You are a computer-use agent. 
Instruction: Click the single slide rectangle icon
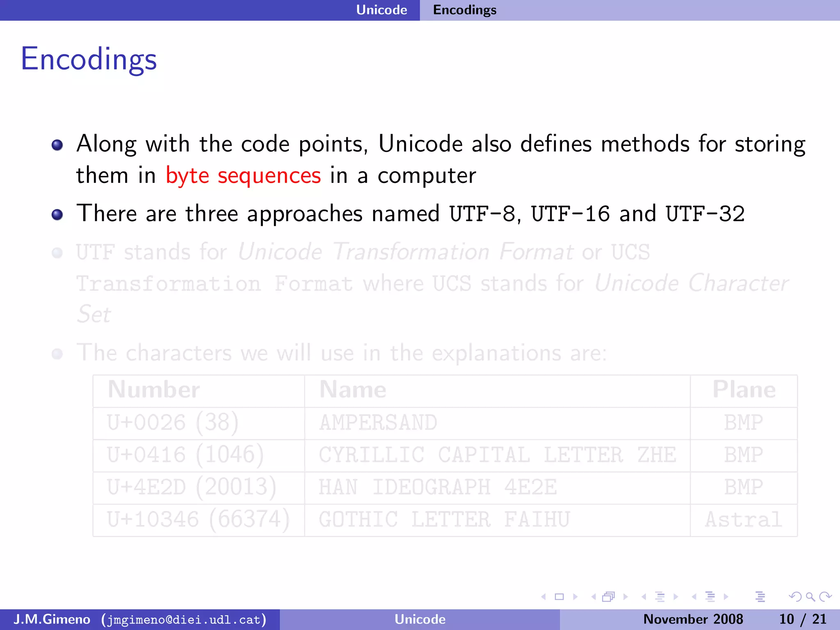point(559,597)
